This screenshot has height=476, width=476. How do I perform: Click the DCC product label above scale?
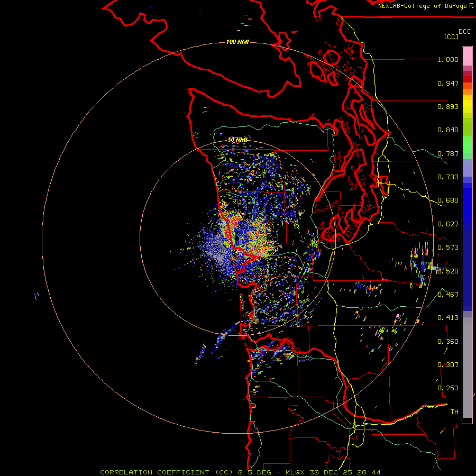464,32
